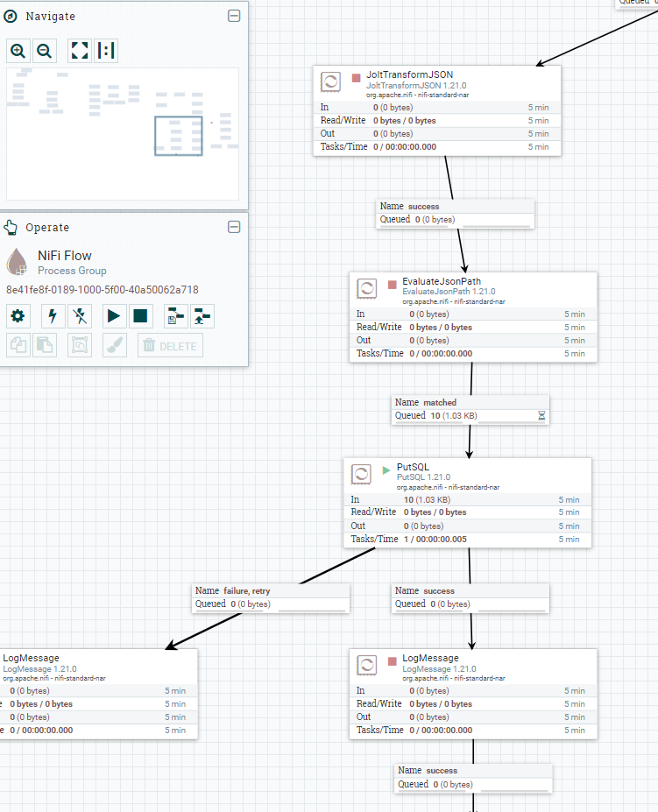Select success connection below JoltTransformJSON

455,213
